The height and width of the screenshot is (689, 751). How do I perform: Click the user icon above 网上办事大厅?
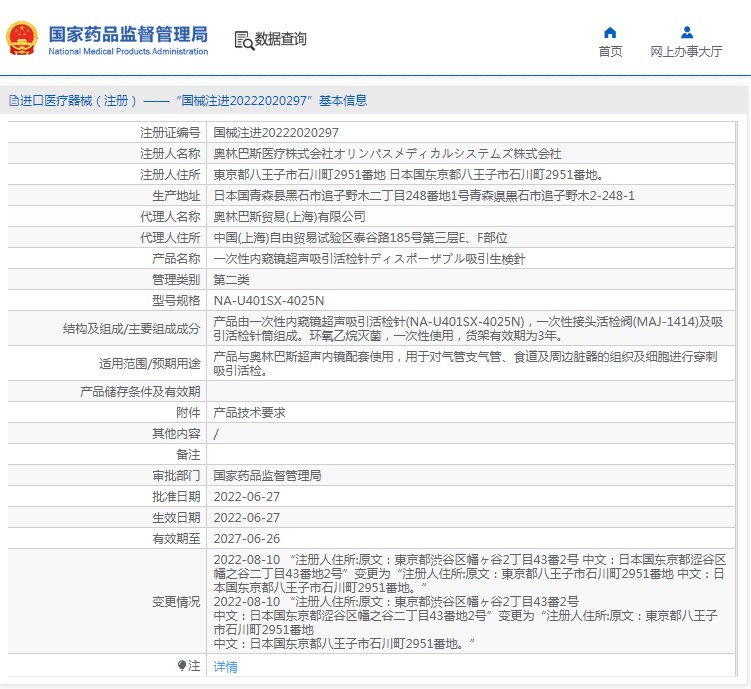[686, 32]
